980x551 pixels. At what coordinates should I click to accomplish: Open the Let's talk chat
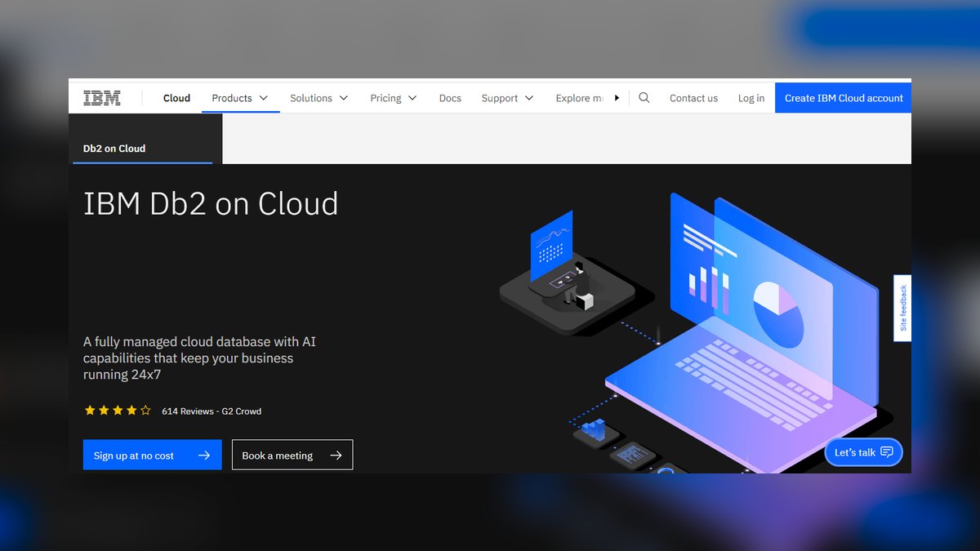pyautogui.click(x=864, y=452)
